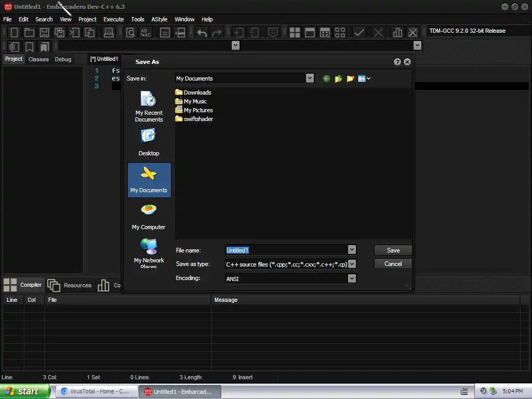Click the Redo arrow icon
This screenshot has height=399, width=532.
[x=217, y=33]
